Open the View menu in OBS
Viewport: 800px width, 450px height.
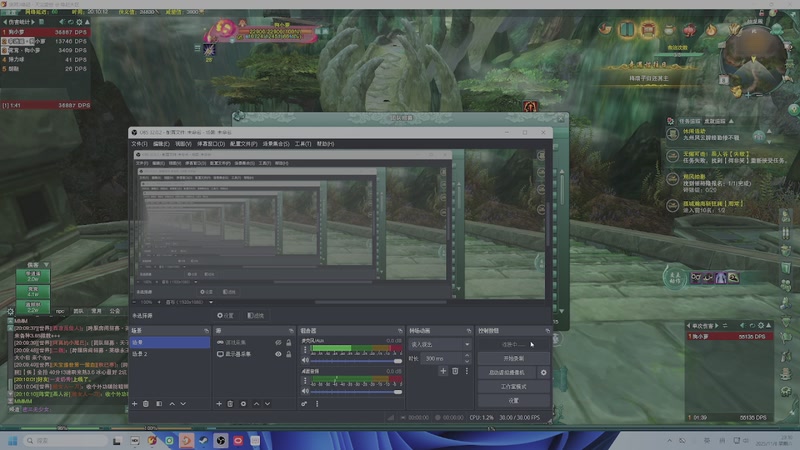[x=183, y=144]
